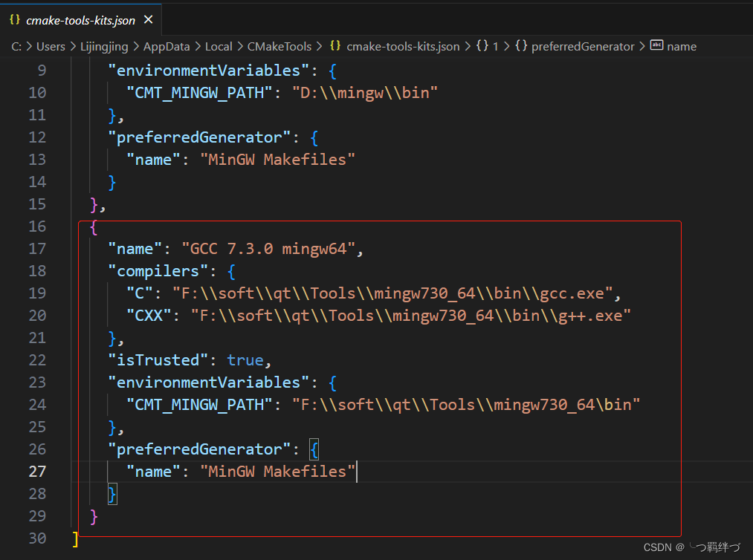Click line number 9 in the gutter
This screenshot has height=560, width=753.
tap(42, 71)
